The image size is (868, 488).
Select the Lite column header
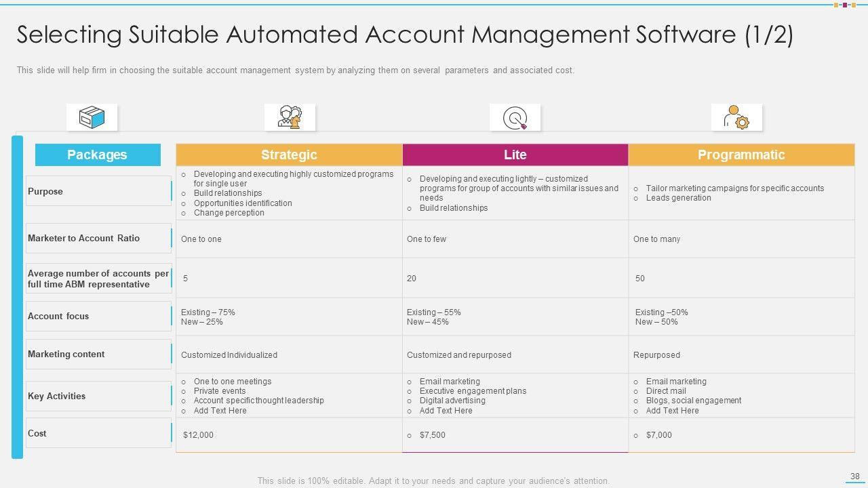pos(515,155)
